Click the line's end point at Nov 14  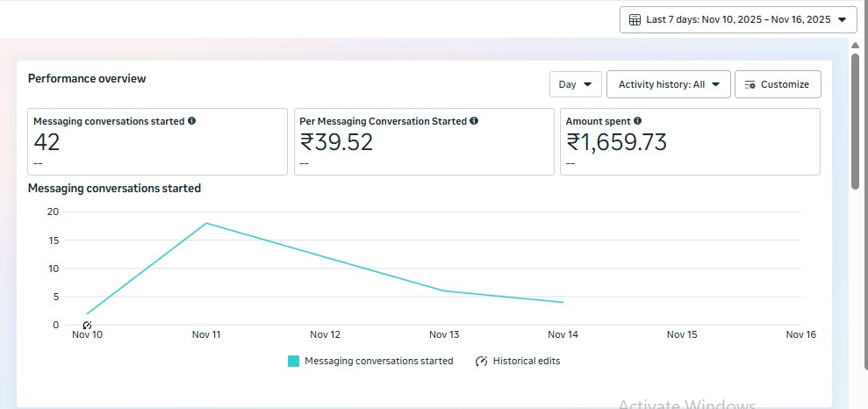[x=563, y=302]
